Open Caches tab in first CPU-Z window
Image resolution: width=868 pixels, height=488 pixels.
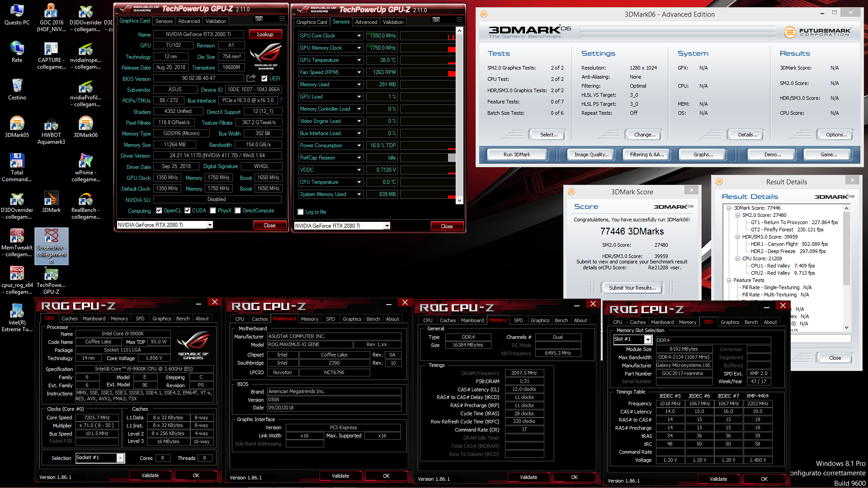click(69, 319)
